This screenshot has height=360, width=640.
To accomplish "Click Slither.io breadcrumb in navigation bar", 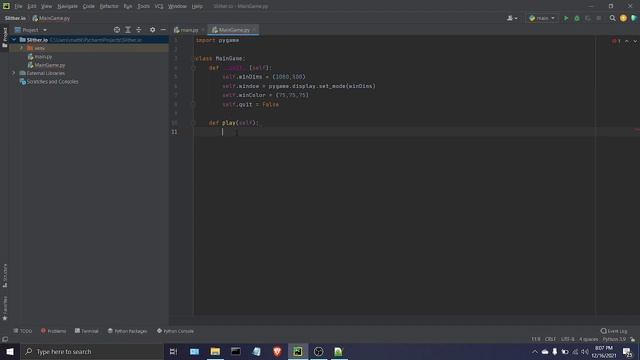I will pyautogui.click(x=15, y=18).
